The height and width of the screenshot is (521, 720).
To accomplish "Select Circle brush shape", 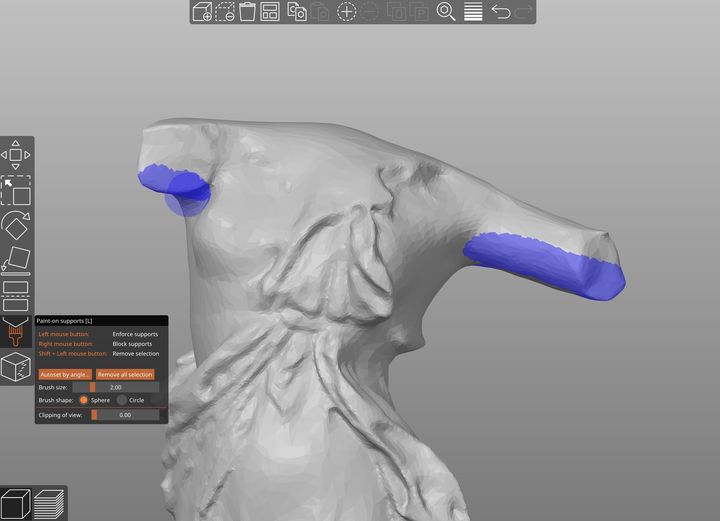I will [x=122, y=400].
